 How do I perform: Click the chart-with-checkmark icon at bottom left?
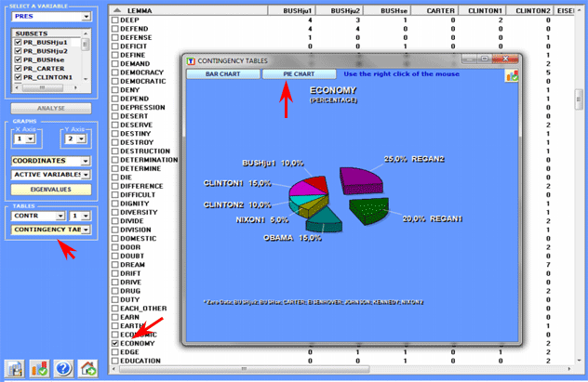(x=39, y=368)
